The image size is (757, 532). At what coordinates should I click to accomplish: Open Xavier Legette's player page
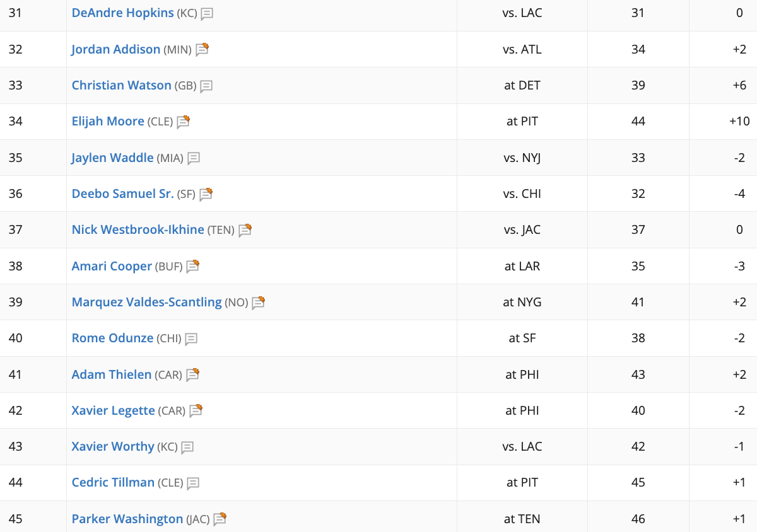(114, 410)
